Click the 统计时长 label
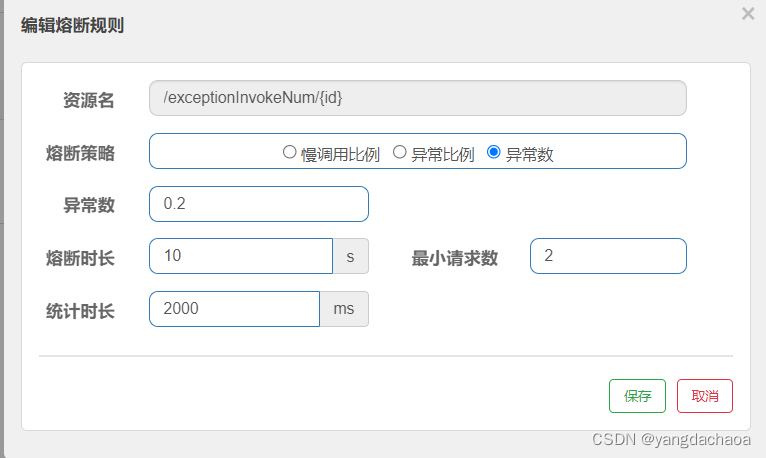766x458 pixels. point(80,311)
